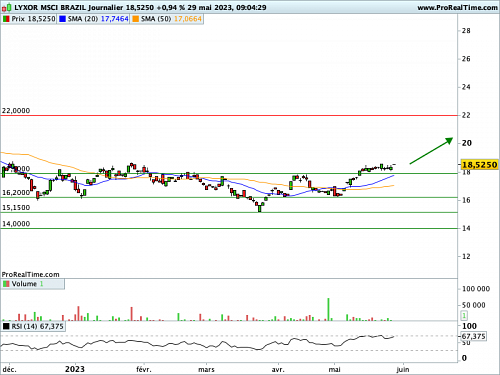500x375 pixels.
Task: Click the mai label on time axis
Action: click(334, 369)
